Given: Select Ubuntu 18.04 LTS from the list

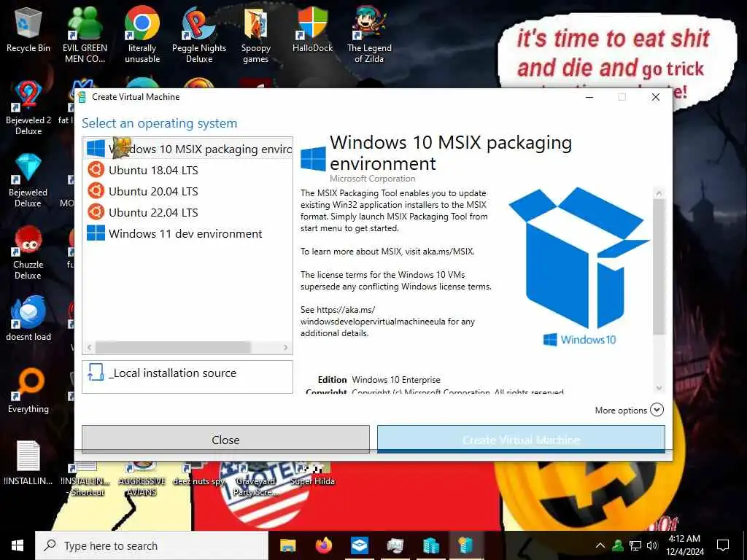Looking at the screenshot, I should coord(187,170).
